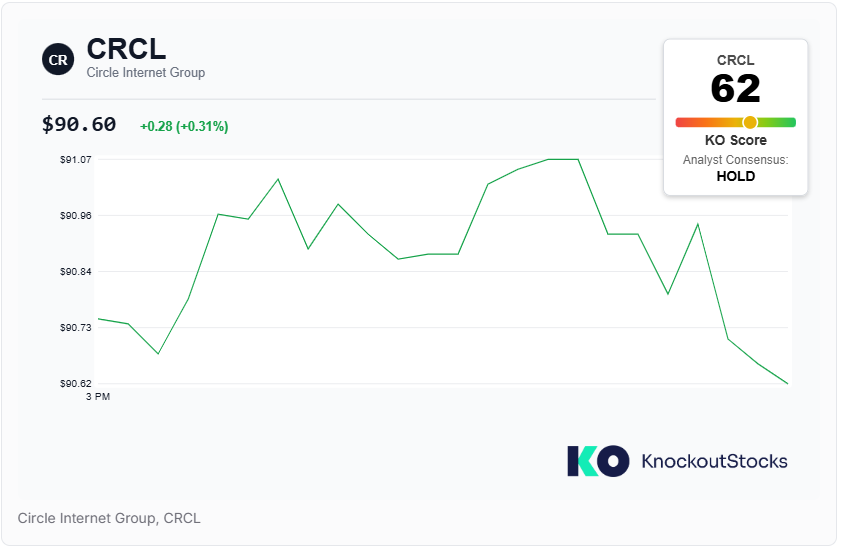
Task: Click the chart's flat peak at $91.07
Action: pyautogui.click(x=563, y=159)
